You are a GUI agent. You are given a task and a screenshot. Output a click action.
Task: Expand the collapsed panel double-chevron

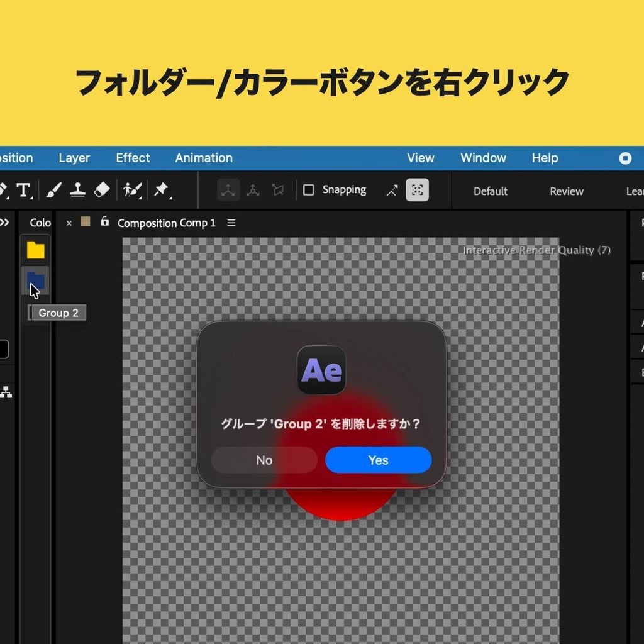pos(6,221)
